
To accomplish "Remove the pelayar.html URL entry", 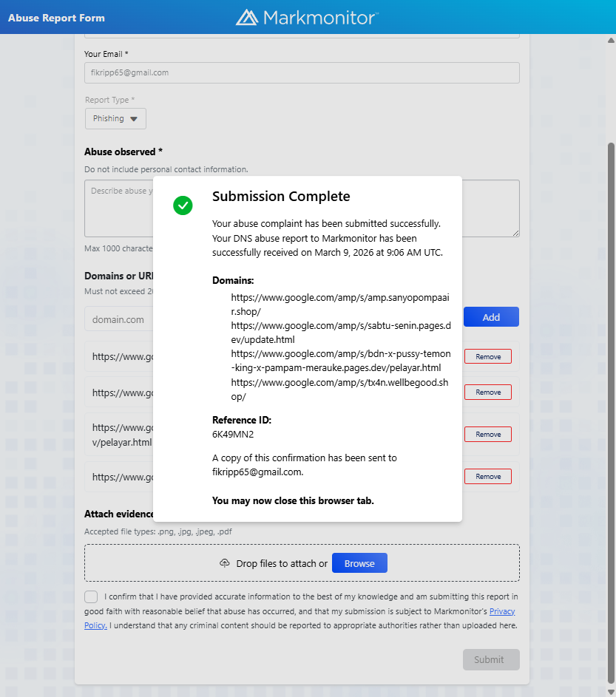I will pyautogui.click(x=488, y=435).
